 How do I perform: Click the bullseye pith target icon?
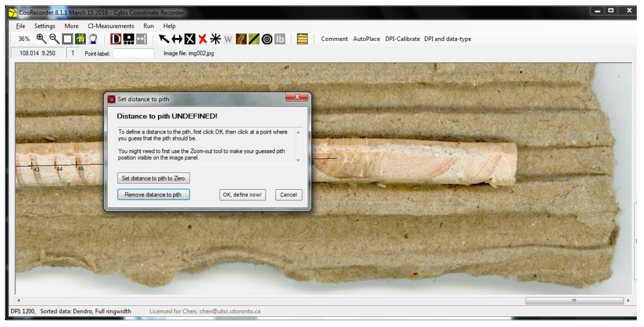[x=267, y=39]
